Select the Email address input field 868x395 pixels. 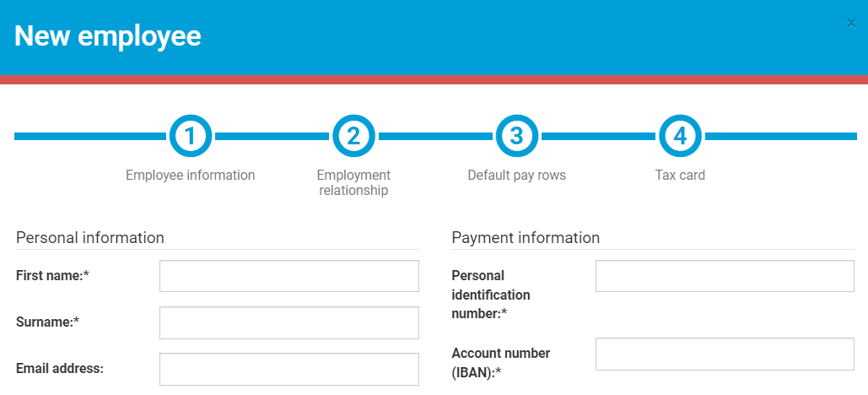tap(288, 369)
